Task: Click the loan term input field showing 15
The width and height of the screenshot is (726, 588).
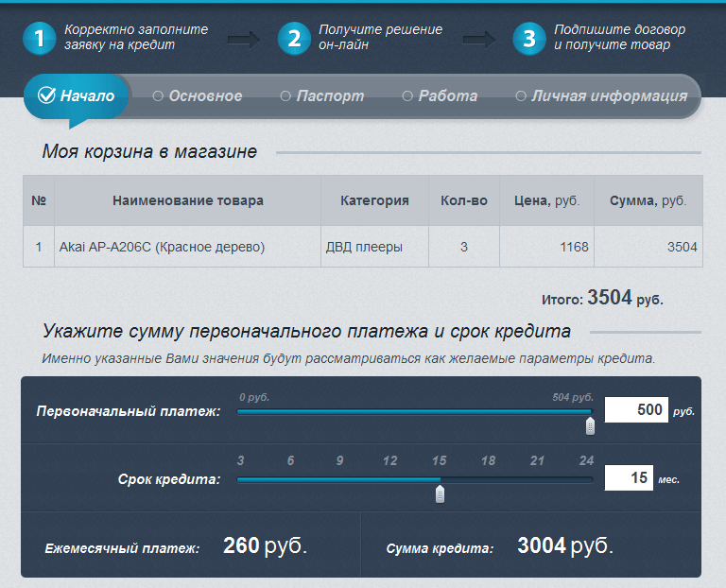Action: point(628,478)
